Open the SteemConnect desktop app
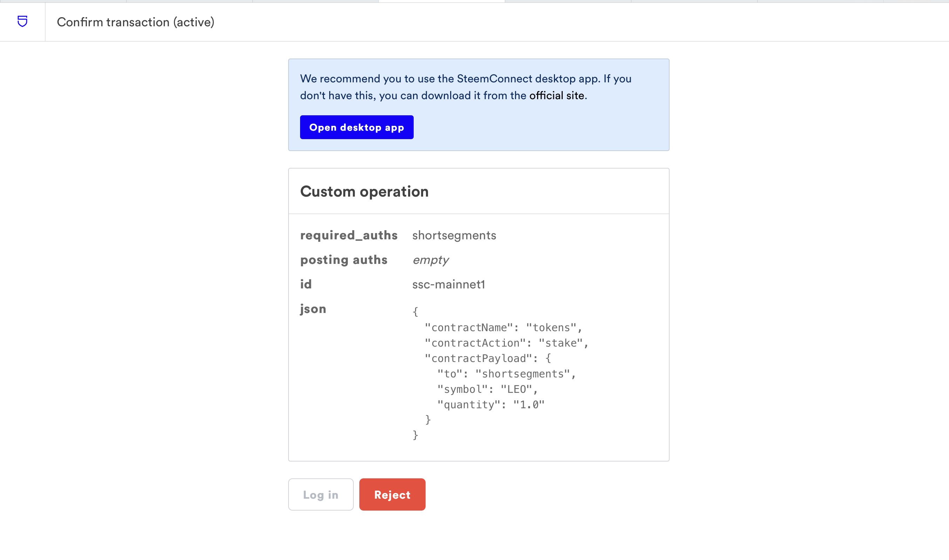 coord(357,127)
